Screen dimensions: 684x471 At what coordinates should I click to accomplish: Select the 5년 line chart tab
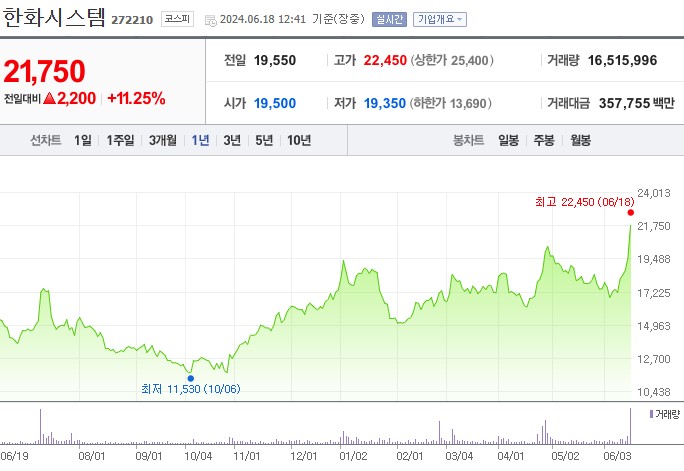(x=264, y=140)
